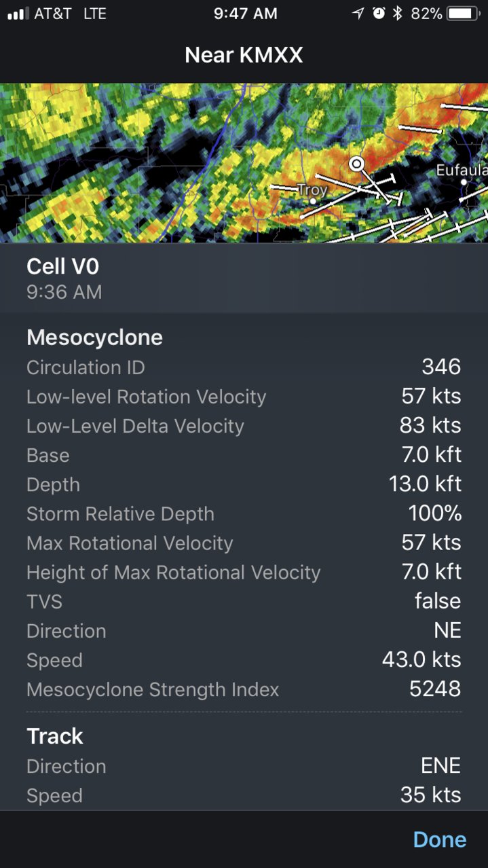Screen dimensions: 488x868
Task: Tap the Done button
Action: (x=439, y=839)
